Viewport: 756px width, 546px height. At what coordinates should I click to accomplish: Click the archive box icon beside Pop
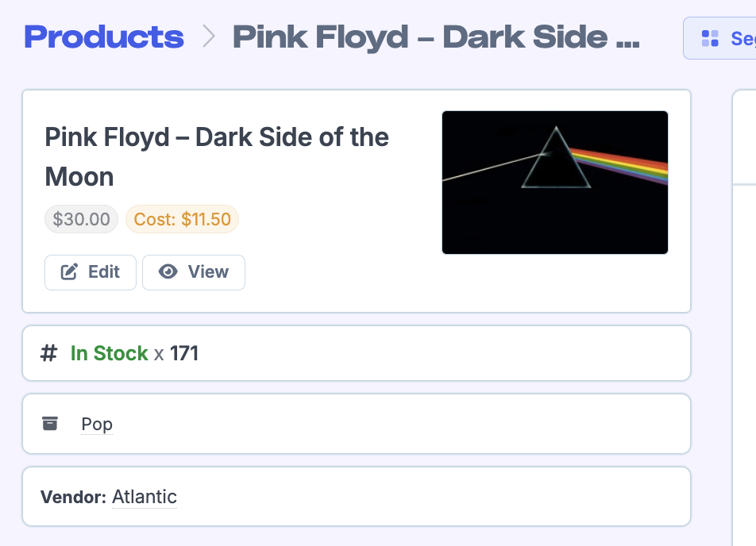(50, 424)
